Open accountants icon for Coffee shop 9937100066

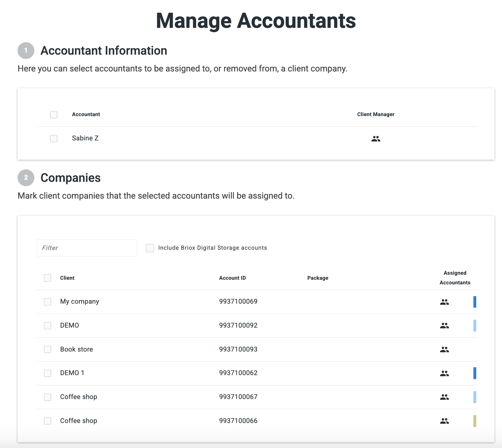[444, 421]
